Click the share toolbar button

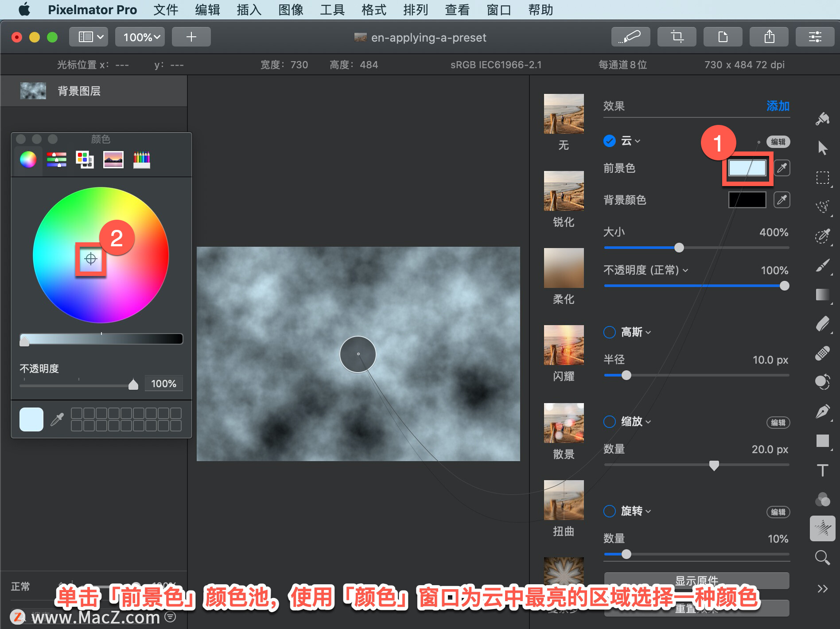click(x=769, y=37)
